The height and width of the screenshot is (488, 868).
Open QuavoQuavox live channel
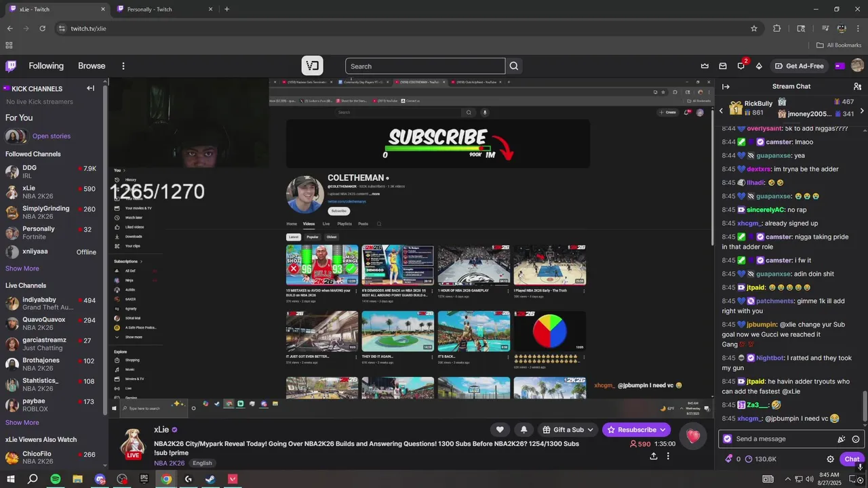[x=52, y=323]
